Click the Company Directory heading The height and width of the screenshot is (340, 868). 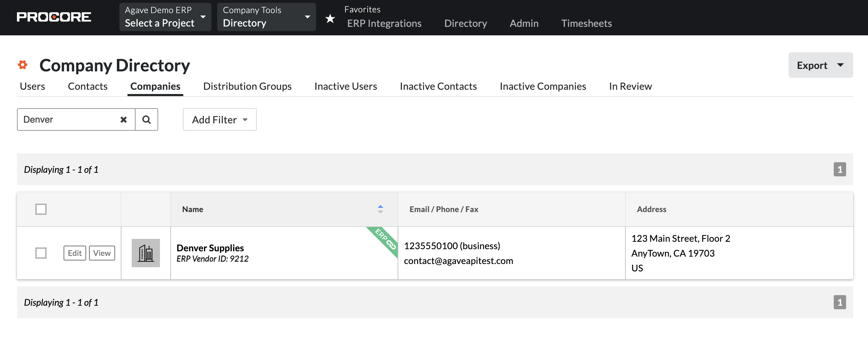pos(115,65)
